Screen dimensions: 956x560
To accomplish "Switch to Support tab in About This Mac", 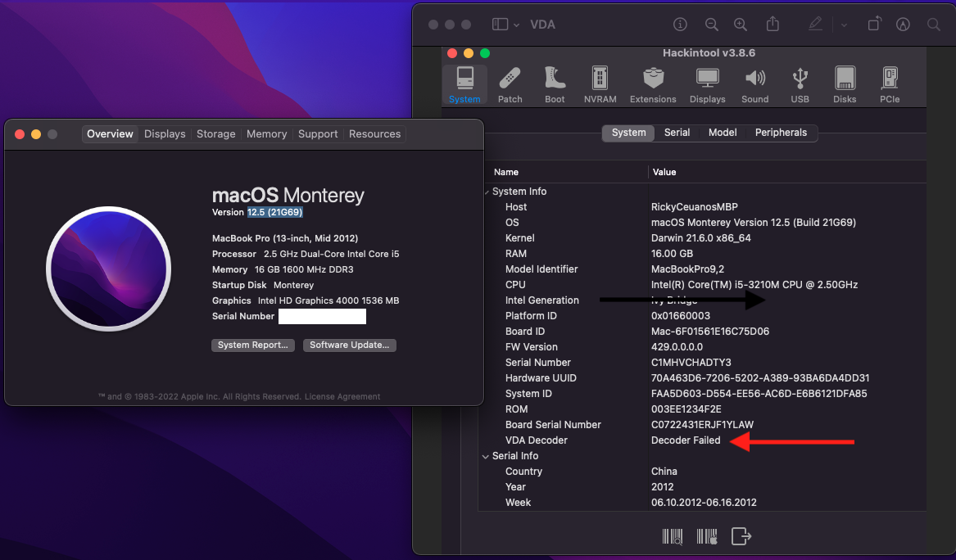I will coord(318,134).
